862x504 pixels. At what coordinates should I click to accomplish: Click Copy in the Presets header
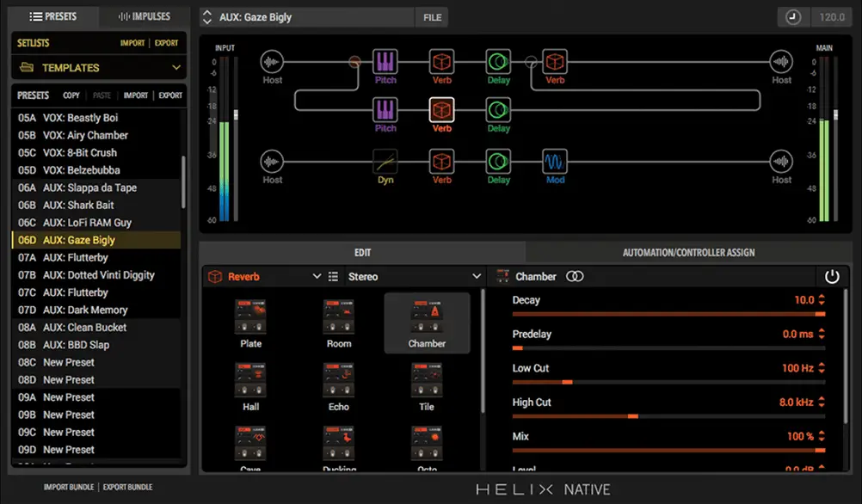tap(71, 95)
